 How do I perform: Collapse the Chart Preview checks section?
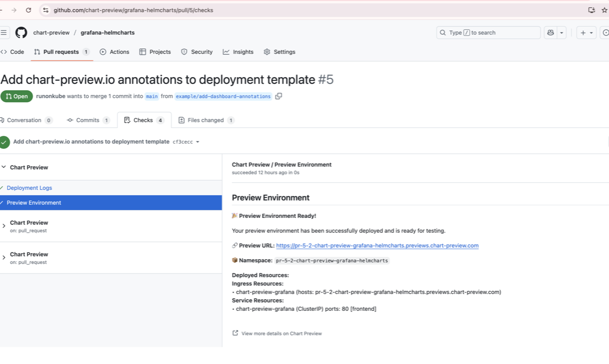4,167
